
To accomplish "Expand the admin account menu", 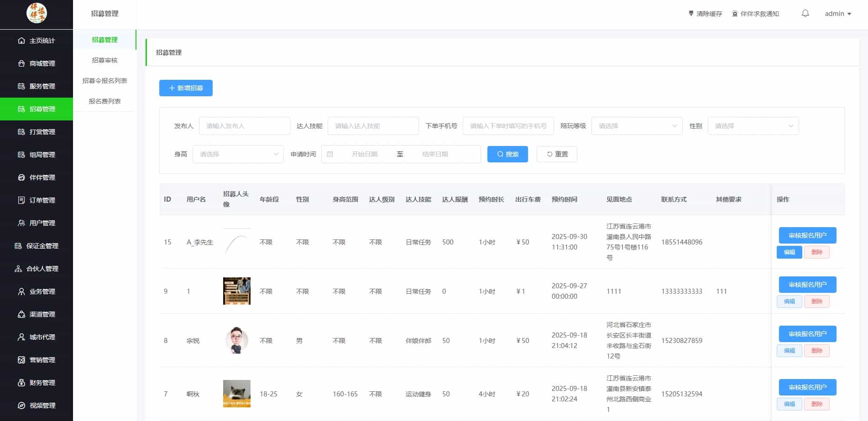I will 837,14.
